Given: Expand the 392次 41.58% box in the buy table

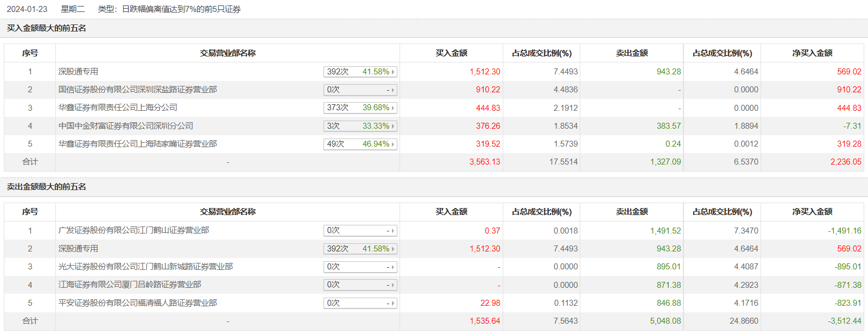Looking at the screenshot, I should point(360,72).
